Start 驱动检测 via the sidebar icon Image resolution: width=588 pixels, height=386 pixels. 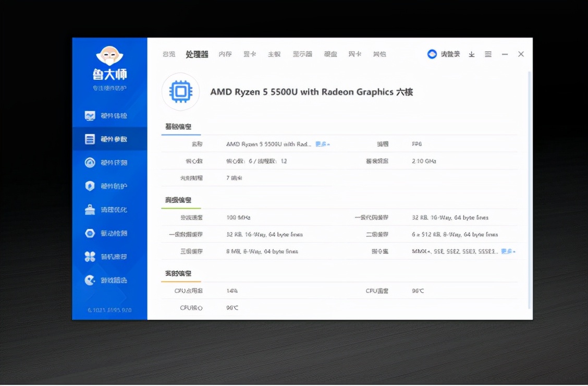point(109,233)
